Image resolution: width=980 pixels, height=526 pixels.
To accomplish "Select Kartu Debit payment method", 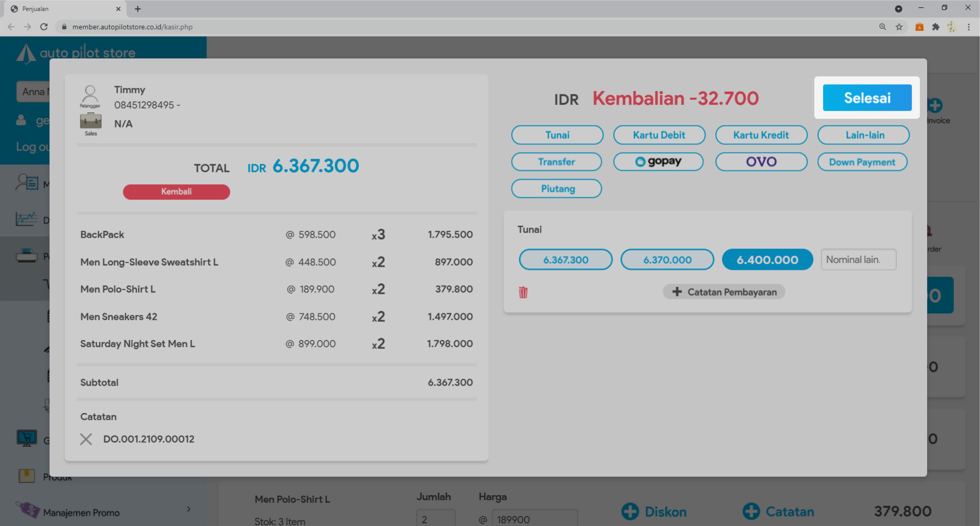I will pos(659,135).
